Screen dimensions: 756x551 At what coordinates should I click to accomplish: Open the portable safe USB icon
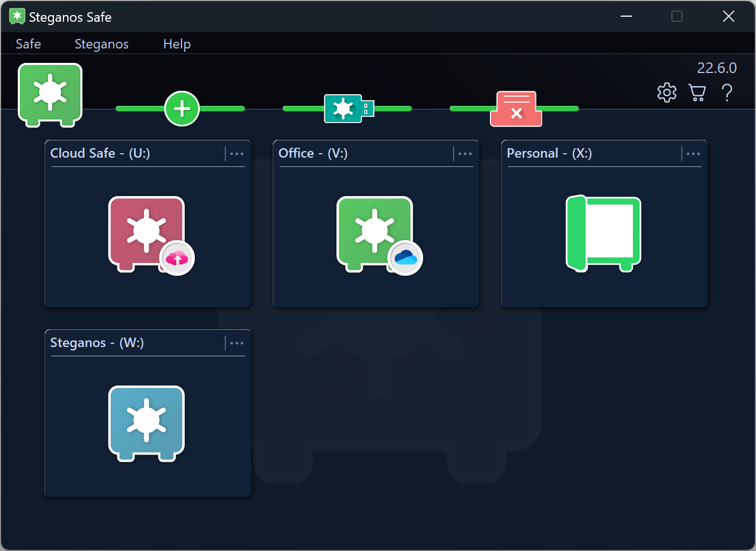(x=348, y=109)
